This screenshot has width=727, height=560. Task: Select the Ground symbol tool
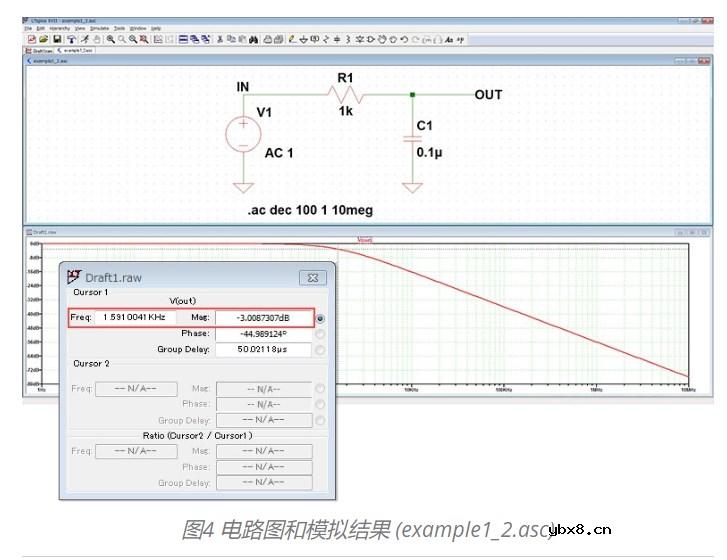pyautogui.click(x=303, y=40)
